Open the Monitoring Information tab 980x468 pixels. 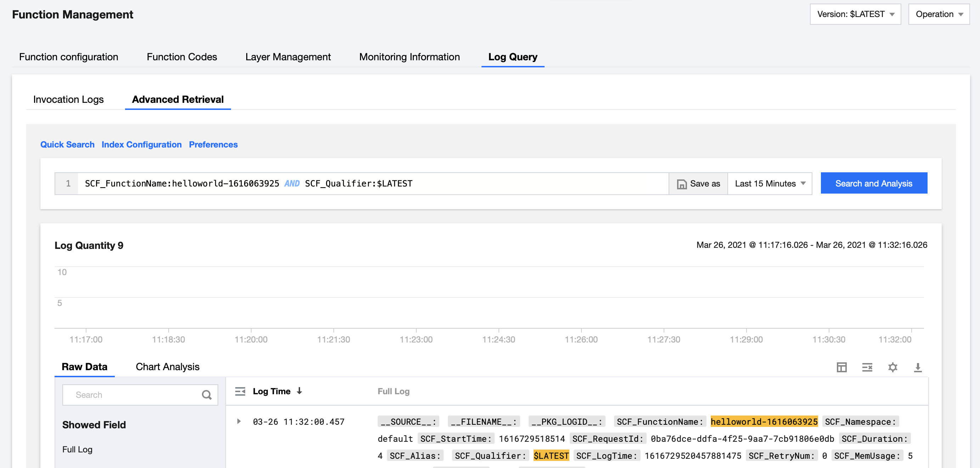[409, 57]
